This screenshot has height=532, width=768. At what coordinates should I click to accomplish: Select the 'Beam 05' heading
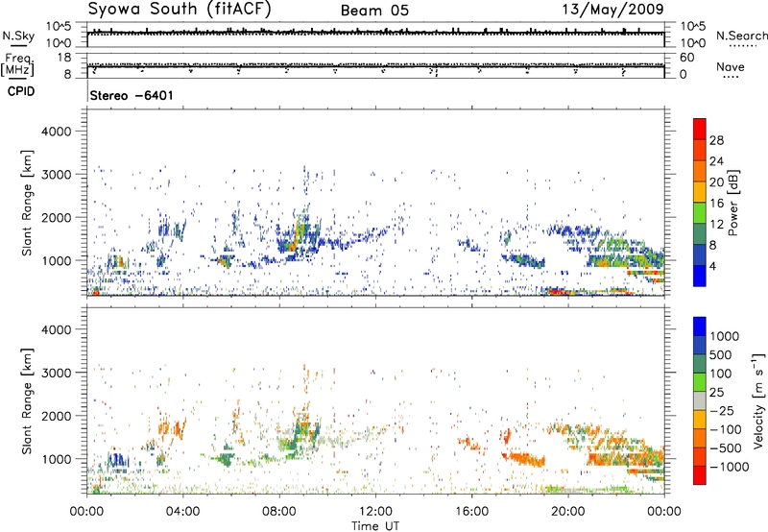pos(374,11)
